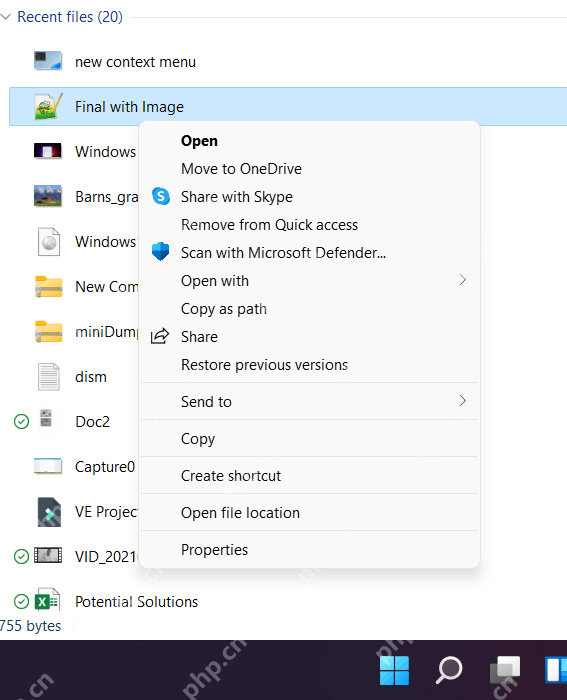Collapse the Recent files section chevron

tap(6, 17)
